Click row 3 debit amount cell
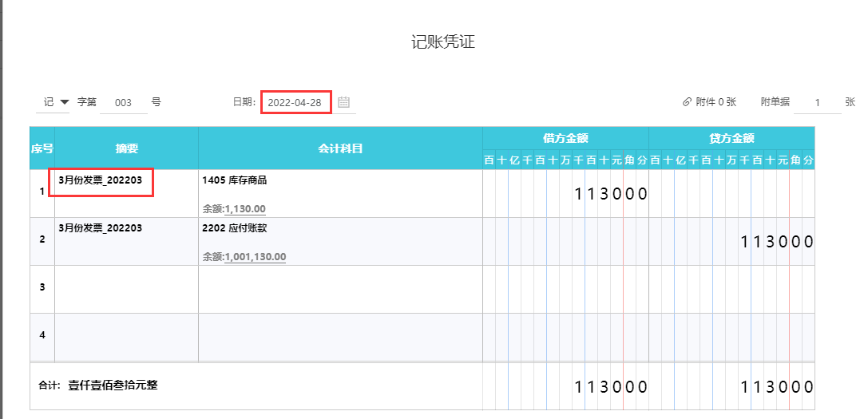Screen dimensions: 868x419 [565, 289]
